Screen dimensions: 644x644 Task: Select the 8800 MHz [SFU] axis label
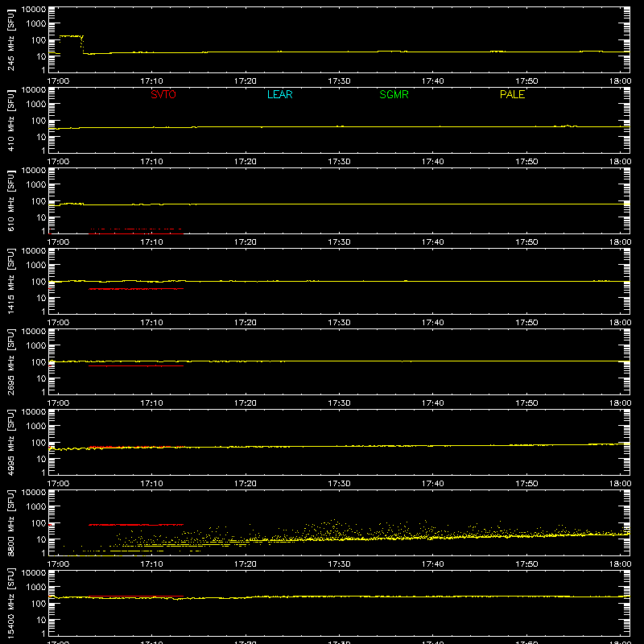click(x=10, y=522)
